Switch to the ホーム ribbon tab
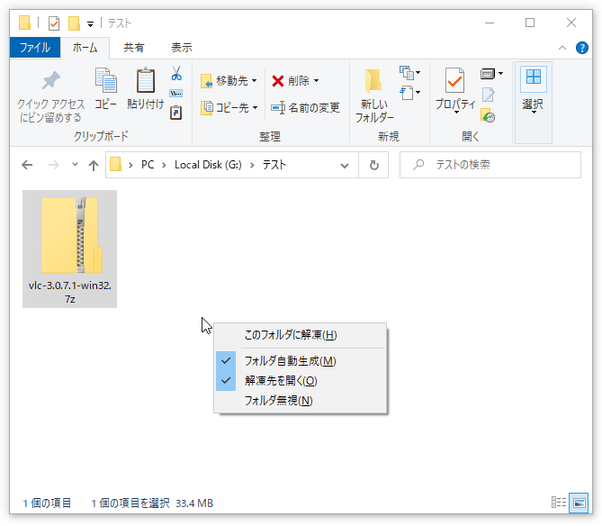602x526 pixels. (x=85, y=48)
